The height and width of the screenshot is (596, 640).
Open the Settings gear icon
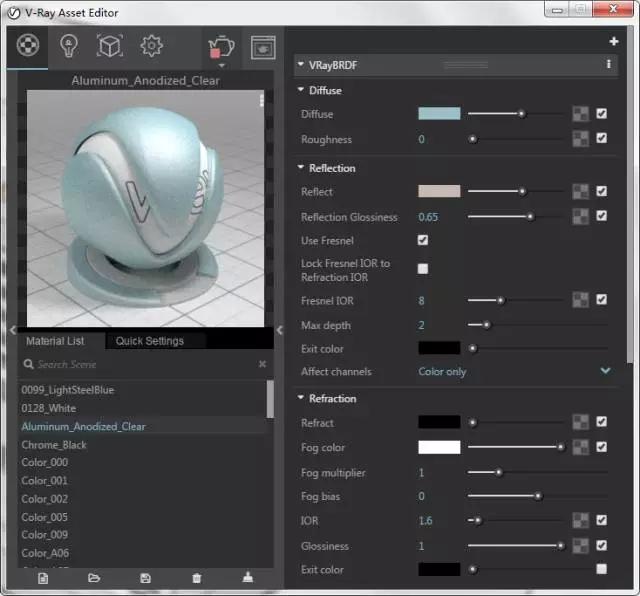coord(151,45)
